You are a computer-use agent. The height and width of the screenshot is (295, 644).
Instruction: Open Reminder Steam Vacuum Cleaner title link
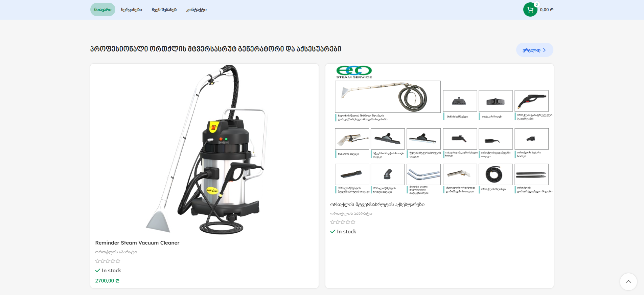pyautogui.click(x=137, y=243)
